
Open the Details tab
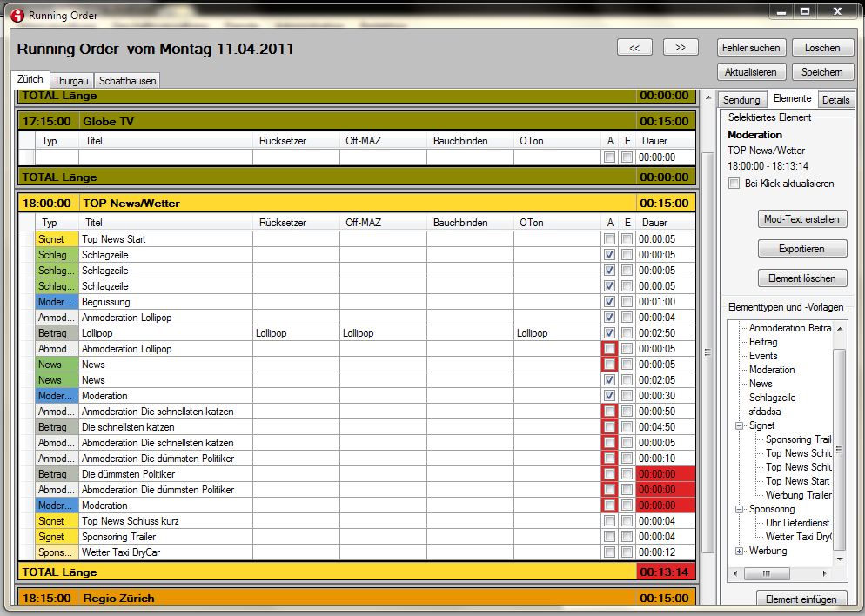[x=835, y=100]
